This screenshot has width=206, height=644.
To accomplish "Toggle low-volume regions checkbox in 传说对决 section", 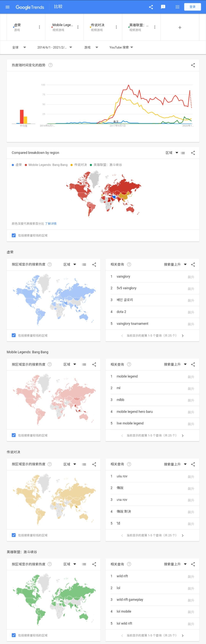I will coord(14,535).
